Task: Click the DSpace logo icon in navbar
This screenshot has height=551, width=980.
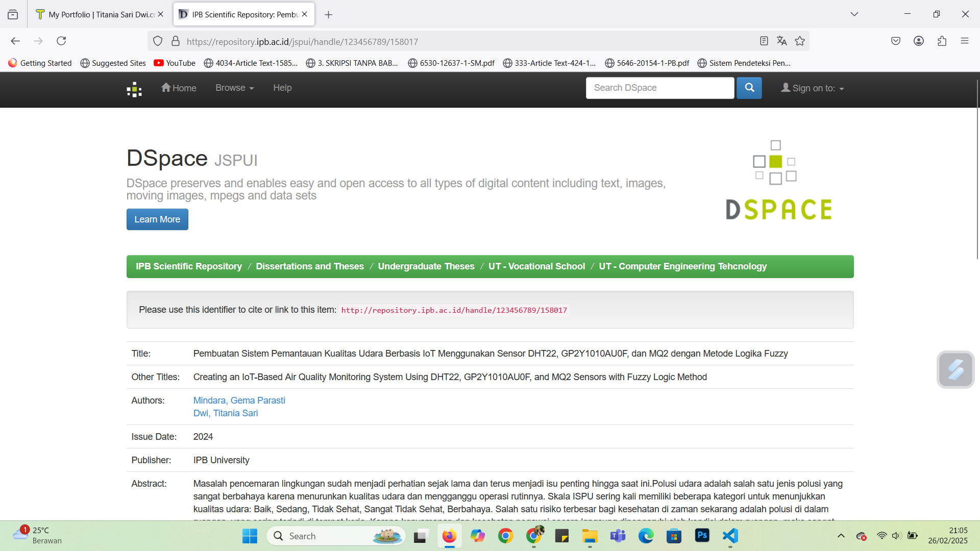Action: tap(134, 89)
